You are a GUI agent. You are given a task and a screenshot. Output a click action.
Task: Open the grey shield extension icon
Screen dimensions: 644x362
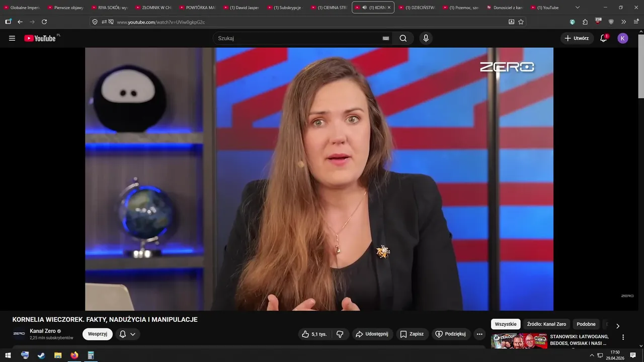611,22
